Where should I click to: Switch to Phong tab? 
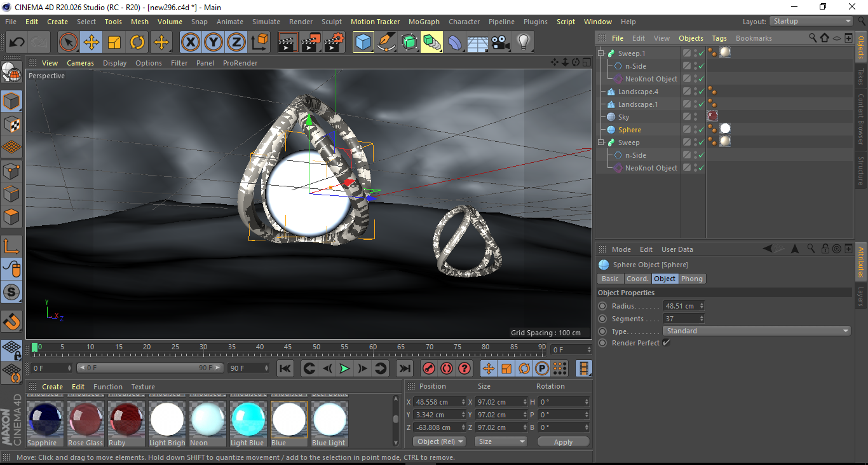pyautogui.click(x=692, y=279)
